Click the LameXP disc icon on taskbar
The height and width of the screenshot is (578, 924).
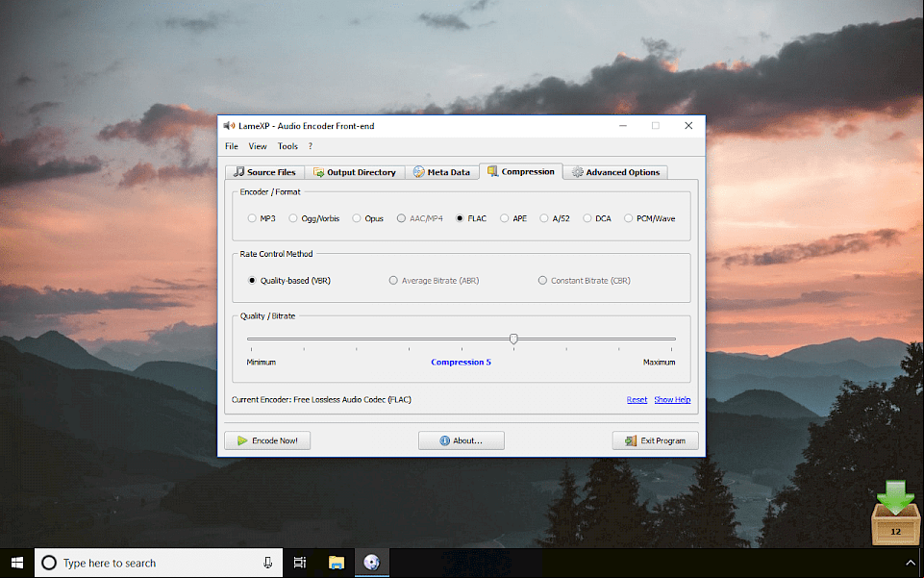point(372,563)
